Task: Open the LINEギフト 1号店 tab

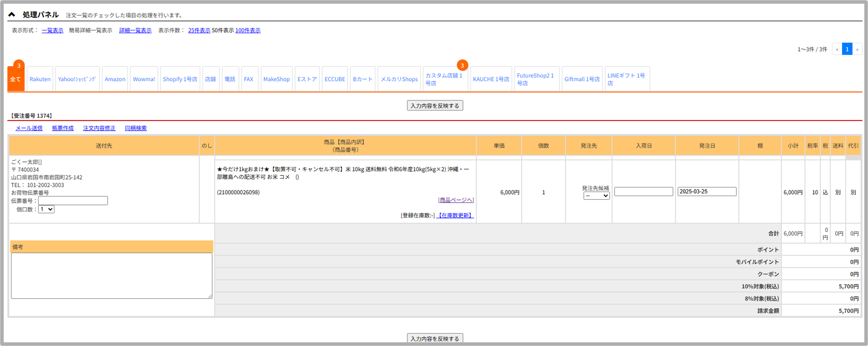Action: pyautogui.click(x=627, y=79)
